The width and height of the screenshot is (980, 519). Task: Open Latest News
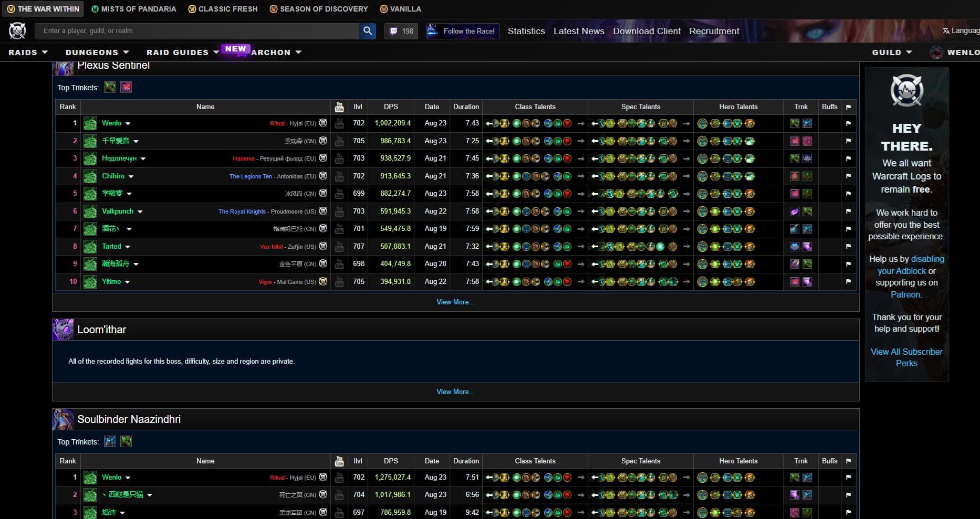[579, 31]
